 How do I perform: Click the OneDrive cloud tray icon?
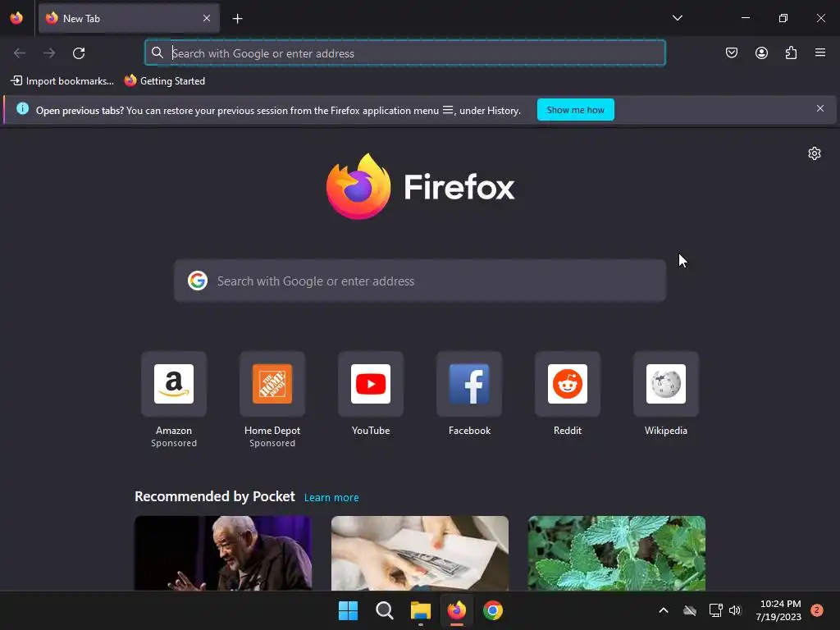pos(690,610)
